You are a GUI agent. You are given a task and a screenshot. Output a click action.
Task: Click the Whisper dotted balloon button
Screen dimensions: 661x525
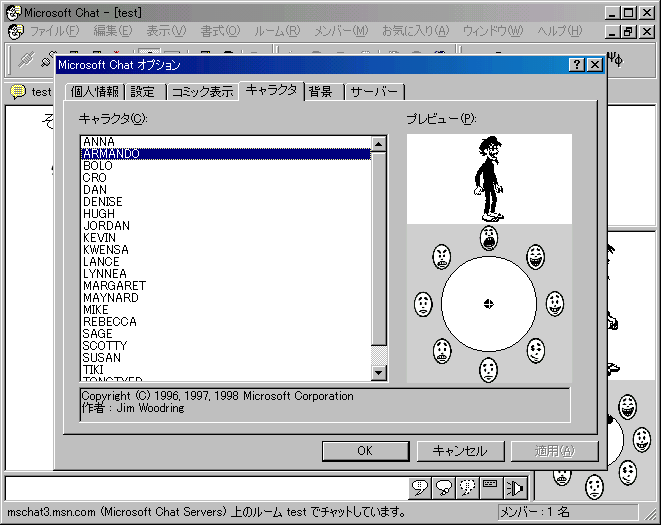pyautogui.click(x=468, y=488)
